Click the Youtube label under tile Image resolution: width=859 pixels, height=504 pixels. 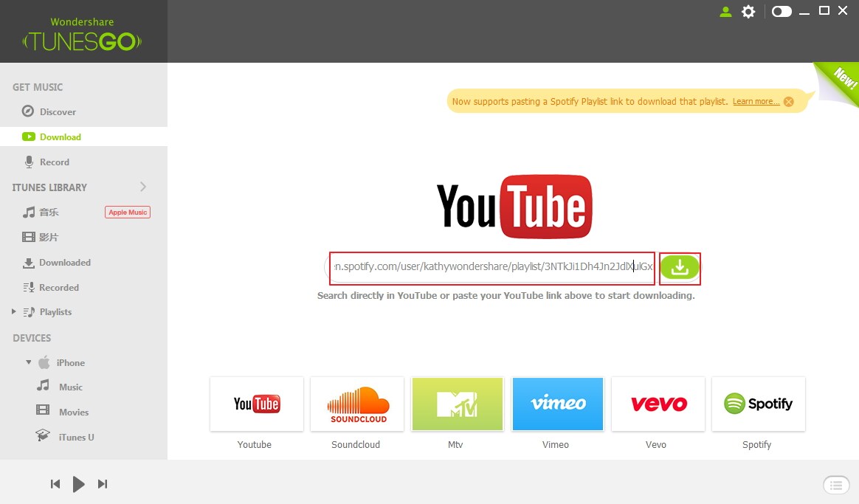coord(254,444)
